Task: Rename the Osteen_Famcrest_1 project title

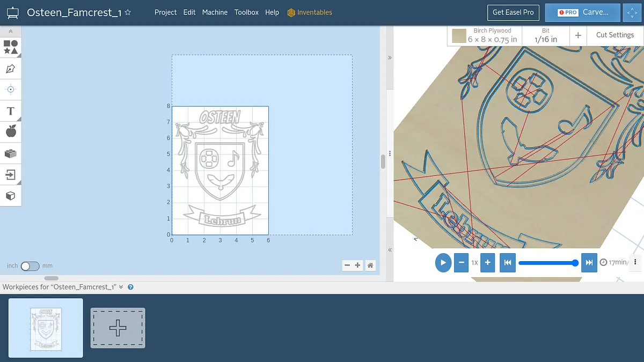Action: point(74,12)
